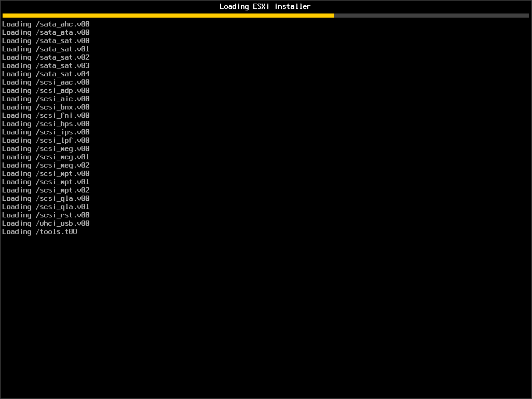Click the line 'Loading /scsi_hps.v00'

46,124
